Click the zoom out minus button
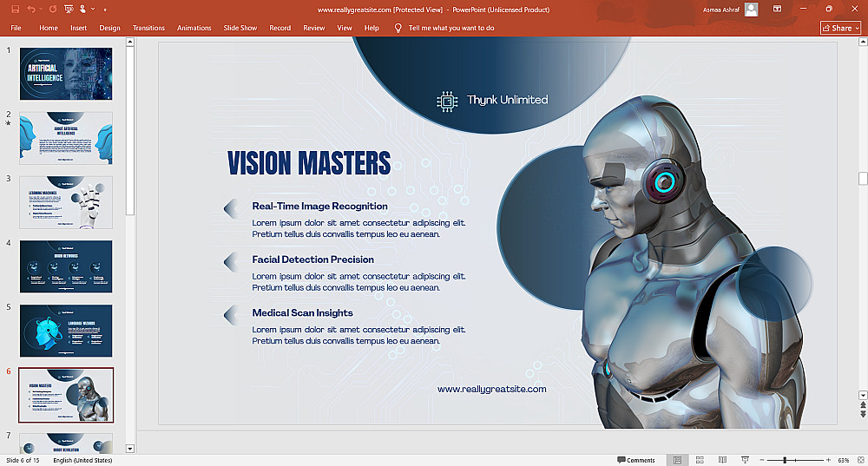Screen dimensions: 868x466 pos(762,460)
